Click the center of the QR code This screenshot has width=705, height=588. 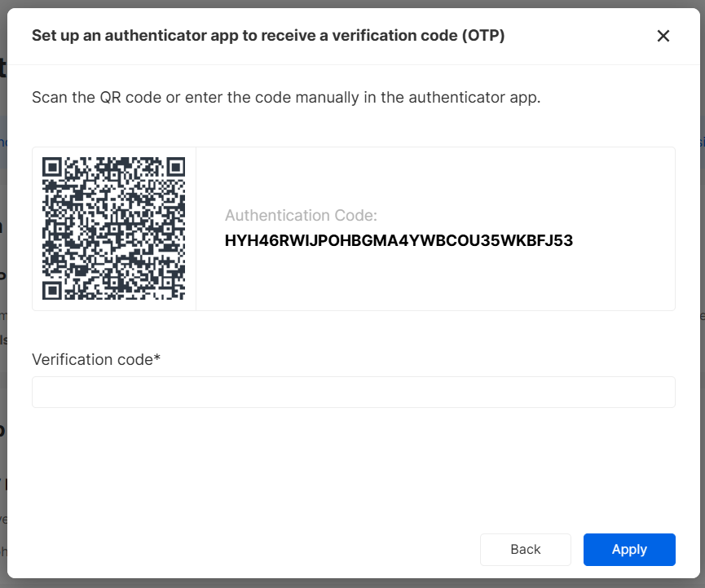coord(114,229)
